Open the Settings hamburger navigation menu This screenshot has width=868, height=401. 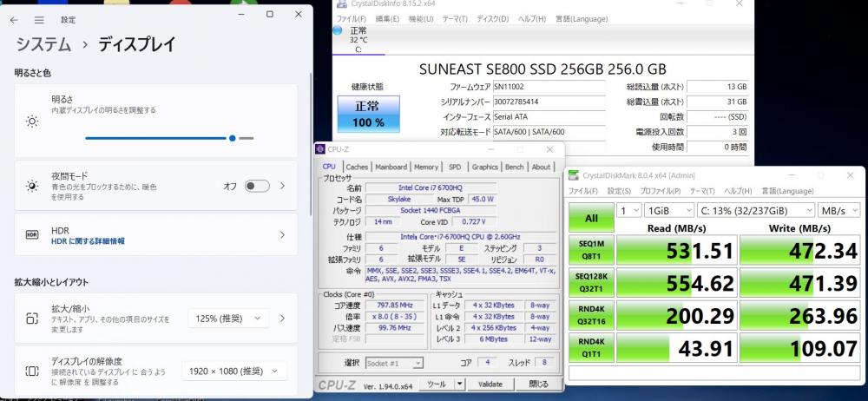[x=39, y=20]
